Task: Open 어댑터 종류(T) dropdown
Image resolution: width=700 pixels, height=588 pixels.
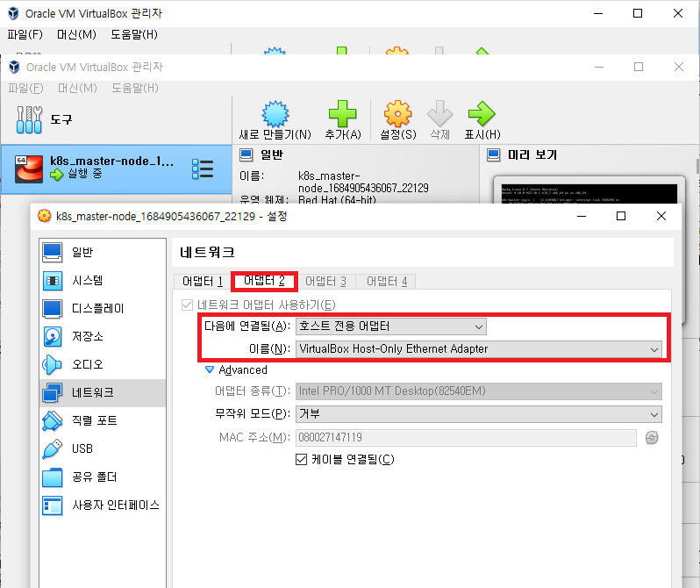Action: coord(479,391)
